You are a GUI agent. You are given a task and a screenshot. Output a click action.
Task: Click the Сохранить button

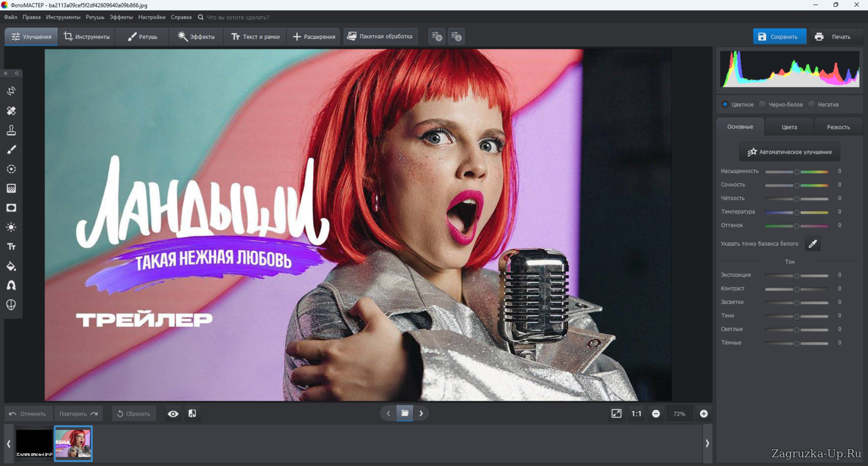coord(779,36)
